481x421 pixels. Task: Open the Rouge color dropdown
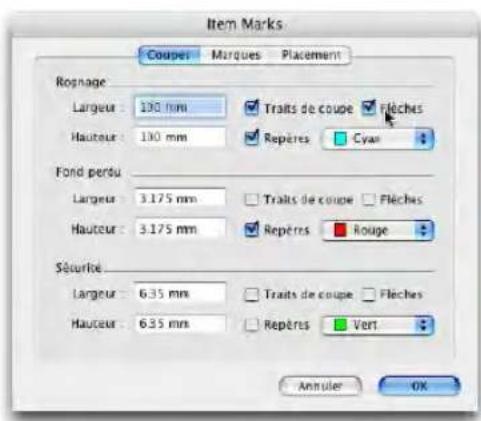click(x=378, y=230)
